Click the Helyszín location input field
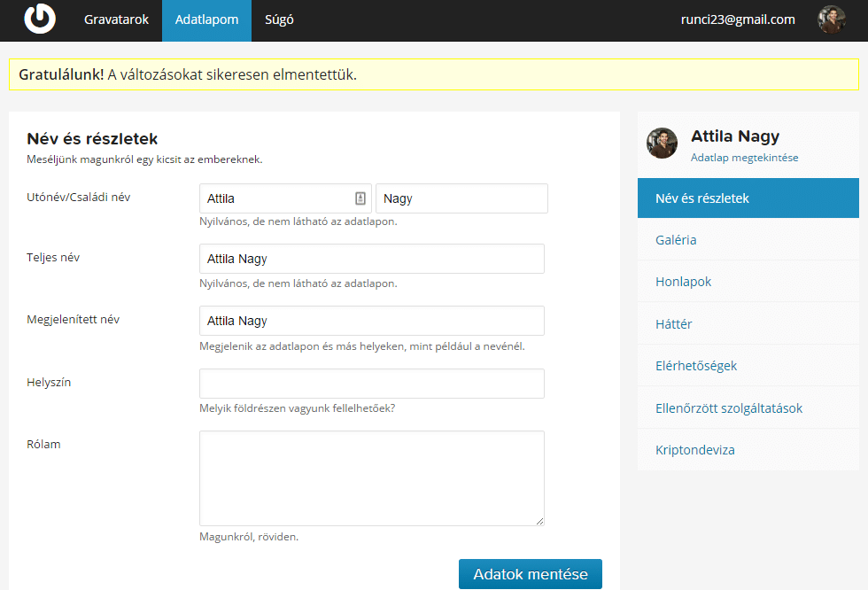 tap(371, 384)
